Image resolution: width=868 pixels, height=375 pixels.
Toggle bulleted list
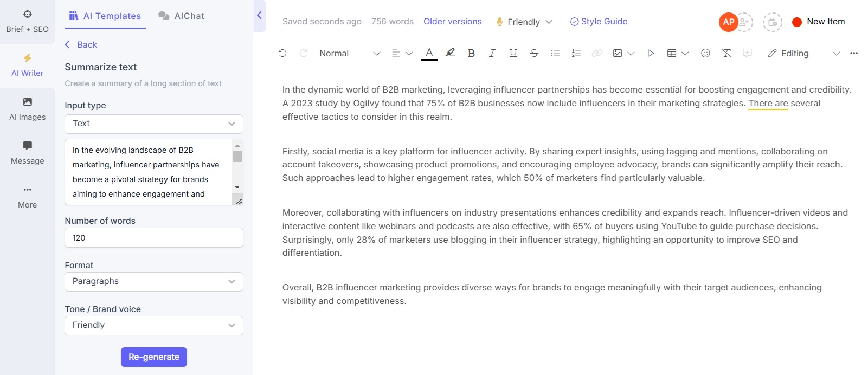tap(555, 53)
